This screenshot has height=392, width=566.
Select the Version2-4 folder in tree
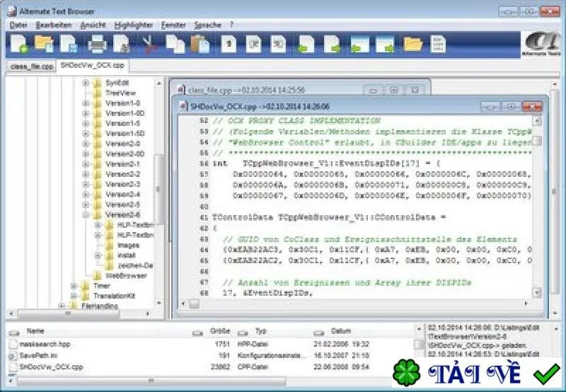122,194
